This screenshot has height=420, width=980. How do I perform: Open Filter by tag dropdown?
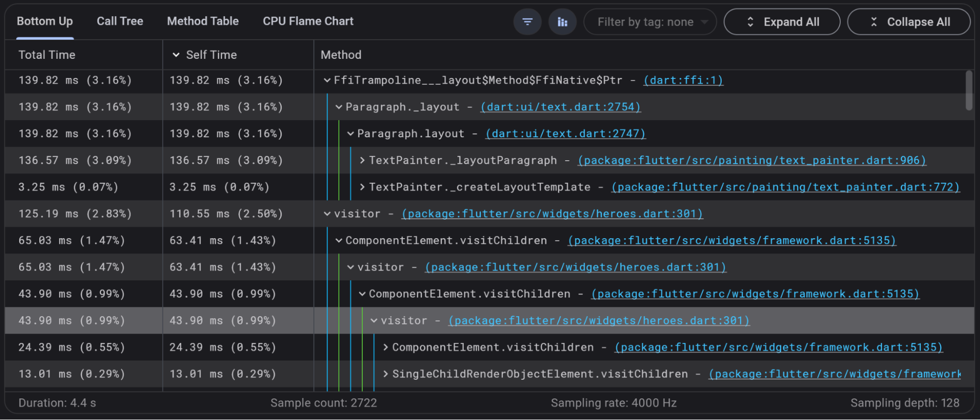pyautogui.click(x=650, y=22)
